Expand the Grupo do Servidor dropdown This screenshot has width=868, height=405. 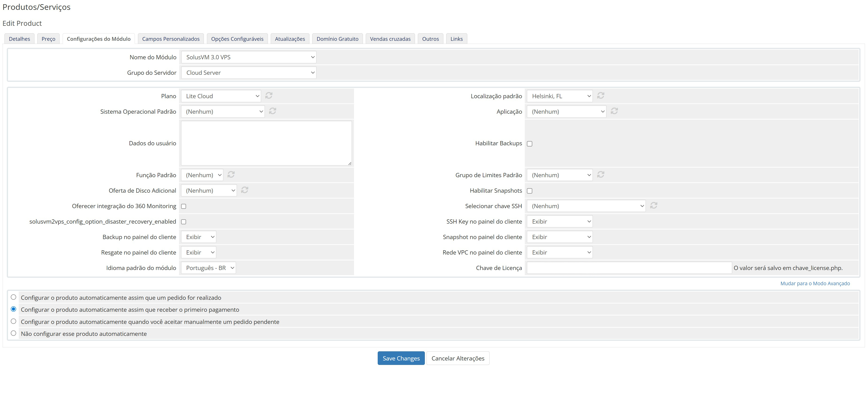(x=249, y=73)
